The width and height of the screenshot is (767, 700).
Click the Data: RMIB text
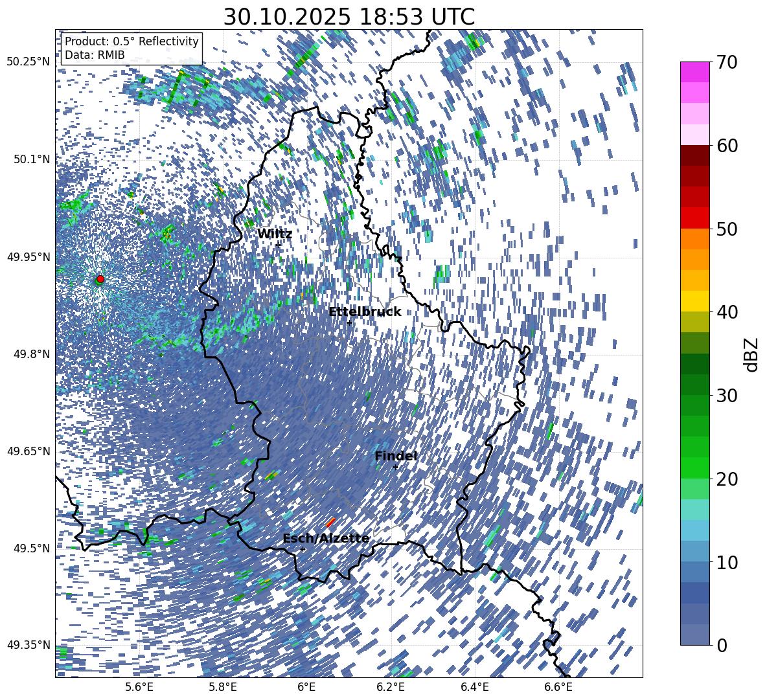(x=95, y=55)
